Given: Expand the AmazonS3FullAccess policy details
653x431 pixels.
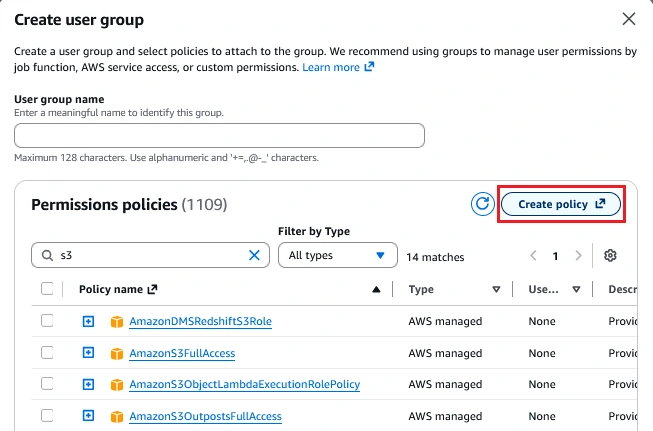Looking at the screenshot, I should (x=88, y=353).
